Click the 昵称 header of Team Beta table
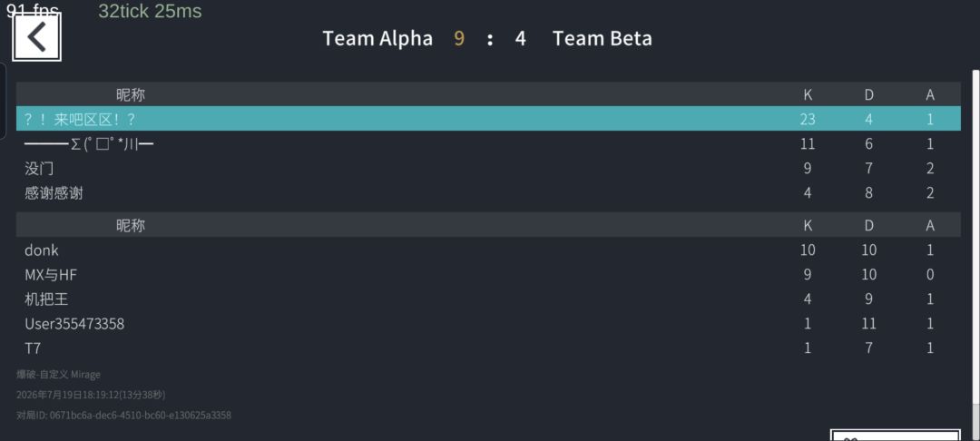Screen dimensions: 980x441 [x=130, y=225]
